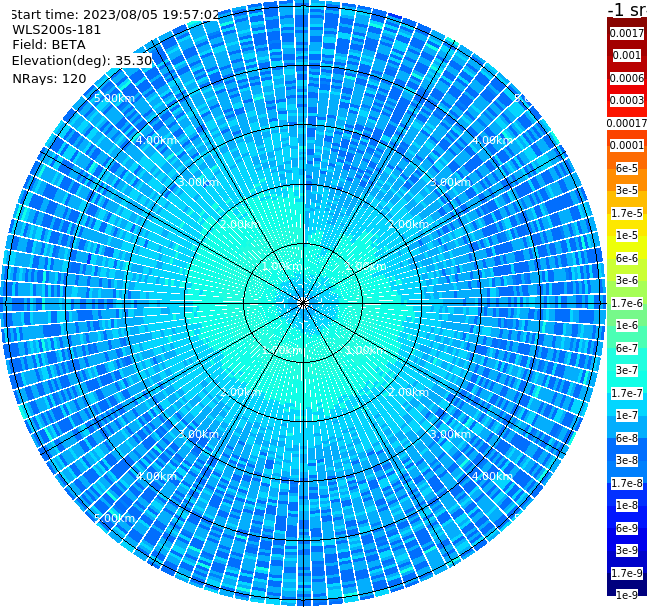Click the 6e-9 colorbar label
647x607 pixels.
(627, 528)
